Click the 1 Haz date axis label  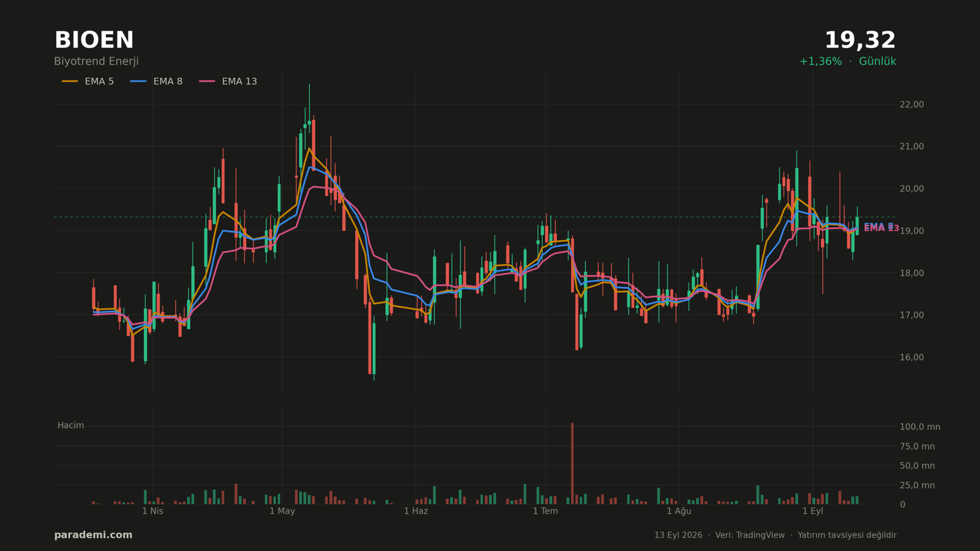(x=416, y=511)
